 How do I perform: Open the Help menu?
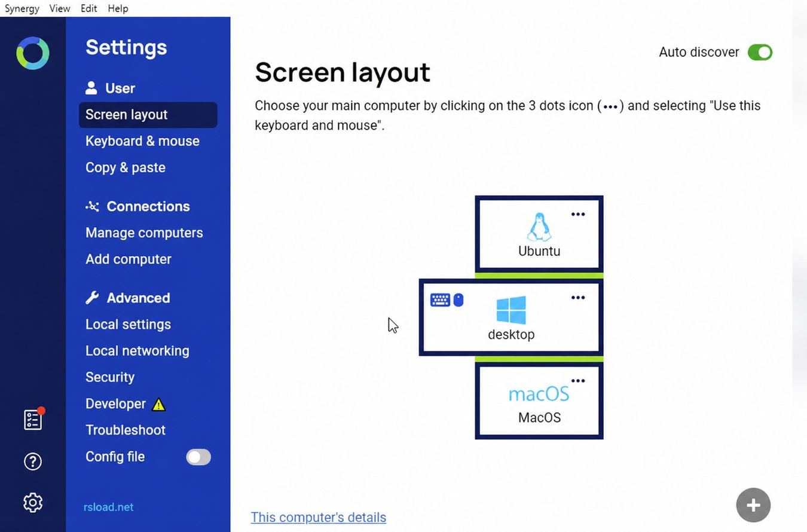[x=118, y=8]
